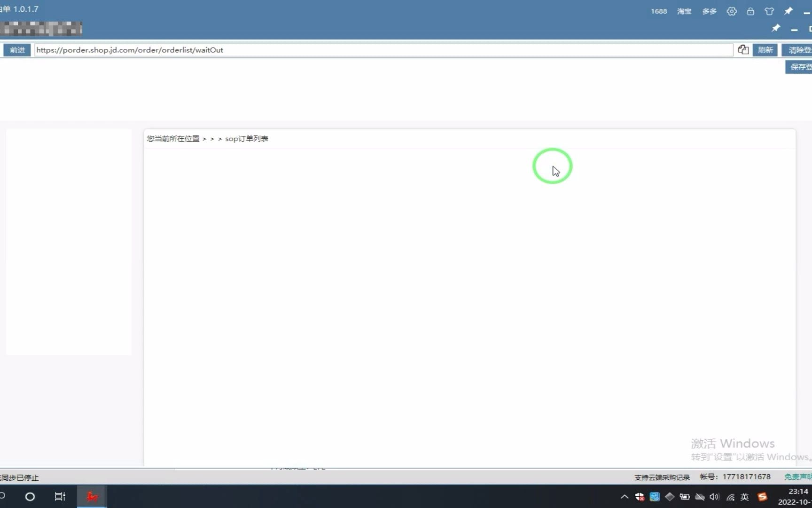Click the sop订单列表 breadcrumb text

coord(247,139)
